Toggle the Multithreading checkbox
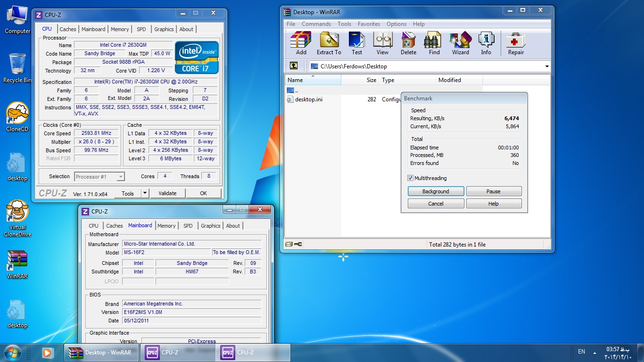Screen dimensions: 644x362 (411, 178)
